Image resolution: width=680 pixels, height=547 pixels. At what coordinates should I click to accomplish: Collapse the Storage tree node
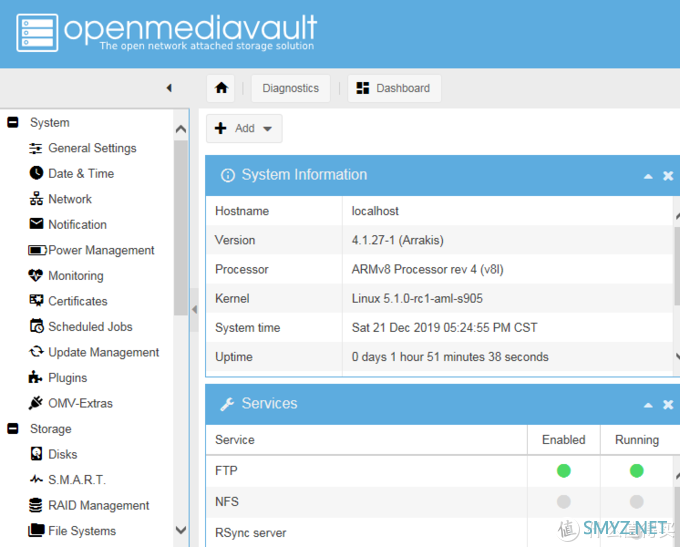[x=13, y=429]
